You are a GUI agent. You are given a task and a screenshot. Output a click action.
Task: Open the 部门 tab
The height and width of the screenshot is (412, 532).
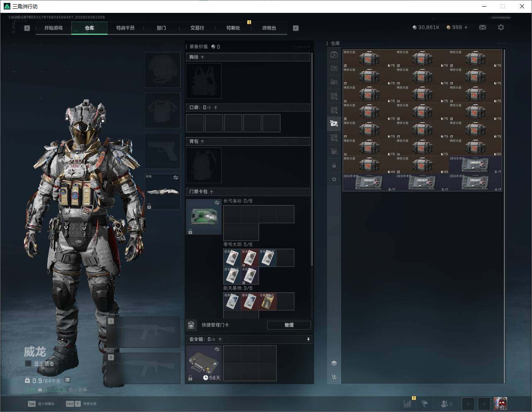click(161, 28)
